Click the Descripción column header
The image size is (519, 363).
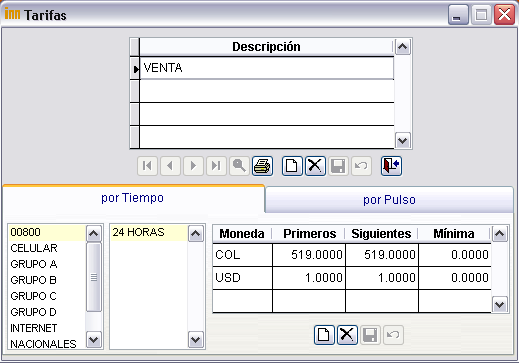(266, 47)
